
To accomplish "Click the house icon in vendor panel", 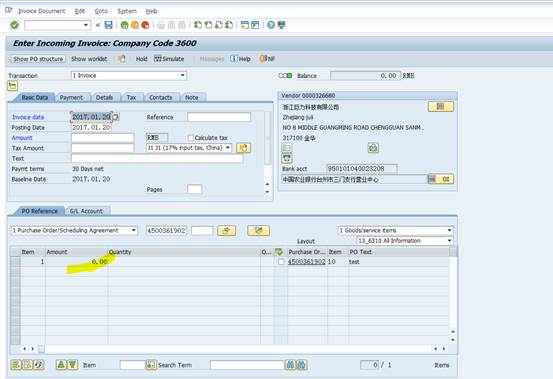I will 373,148.
